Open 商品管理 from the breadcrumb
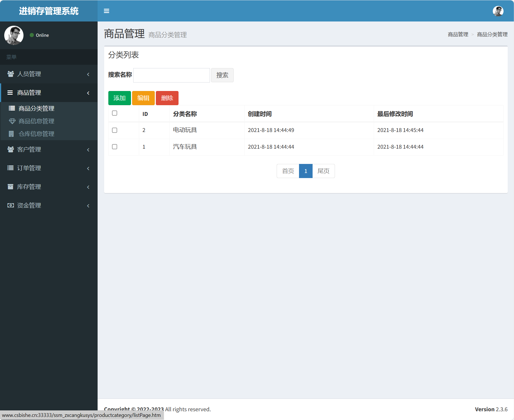Image resolution: width=514 pixels, height=420 pixels. click(458, 34)
